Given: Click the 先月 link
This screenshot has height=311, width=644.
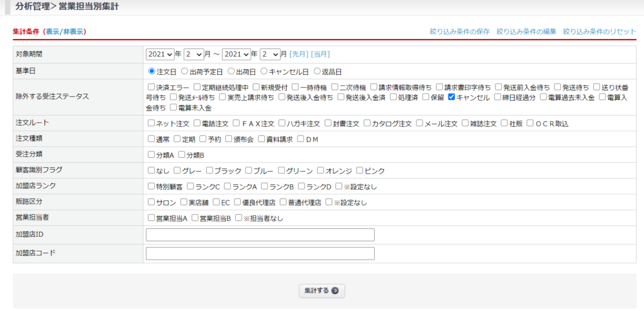Looking at the screenshot, I should pyautogui.click(x=299, y=54).
